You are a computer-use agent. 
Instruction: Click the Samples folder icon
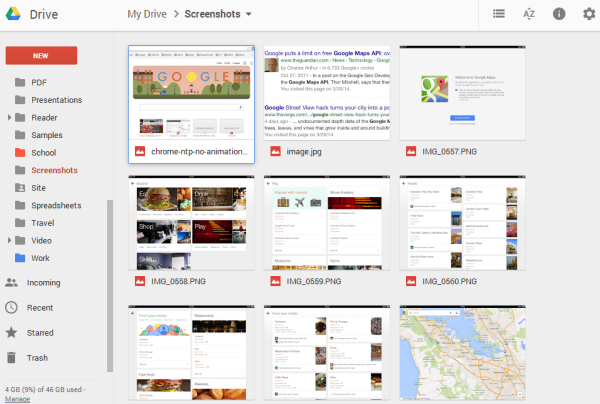[20, 135]
